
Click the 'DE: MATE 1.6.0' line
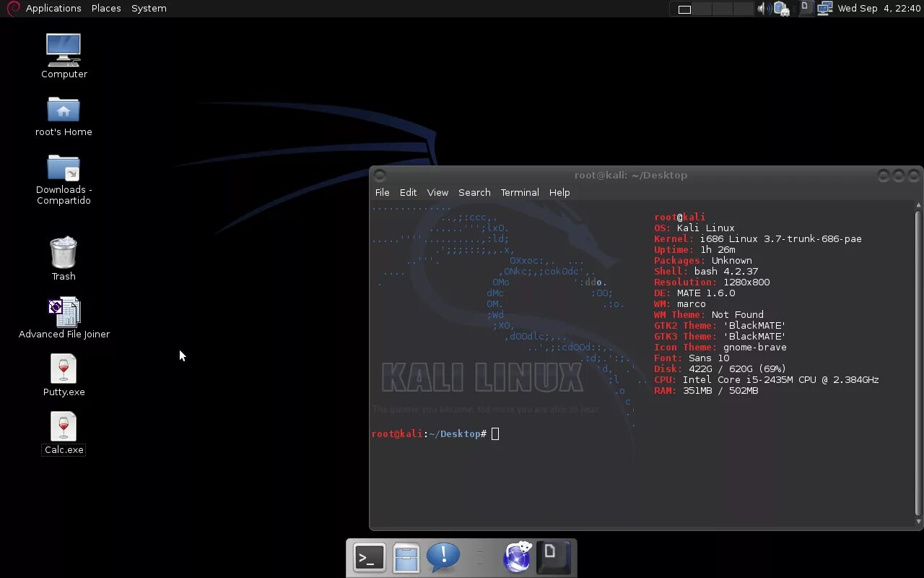(694, 293)
